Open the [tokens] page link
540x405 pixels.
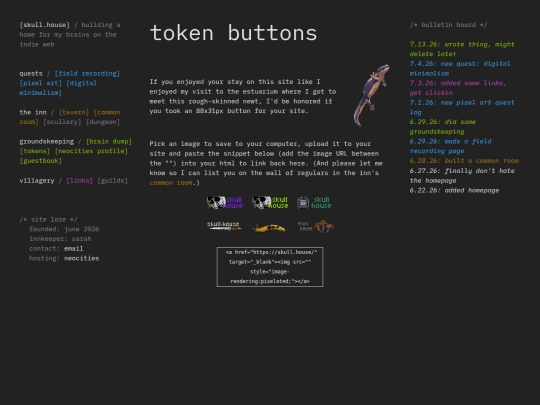point(35,151)
